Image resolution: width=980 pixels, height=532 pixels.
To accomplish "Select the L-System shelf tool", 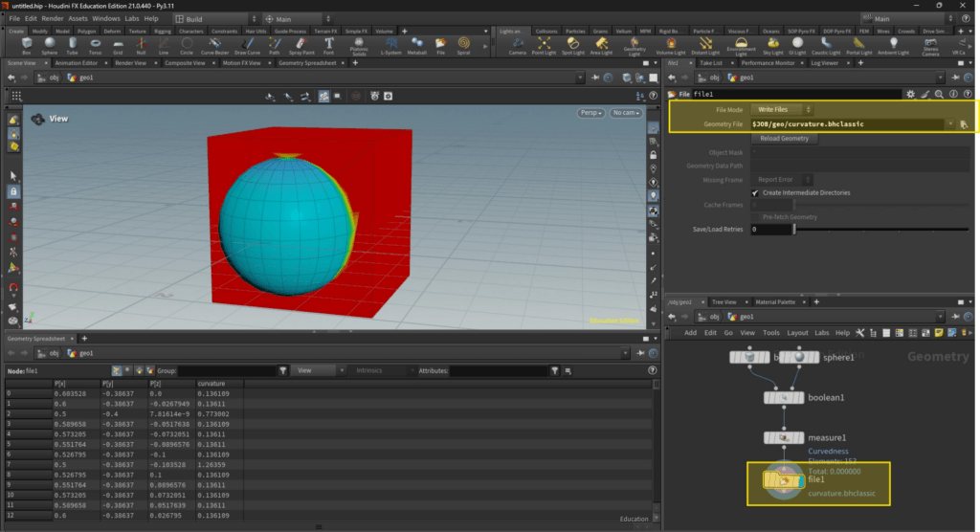I will (391, 46).
